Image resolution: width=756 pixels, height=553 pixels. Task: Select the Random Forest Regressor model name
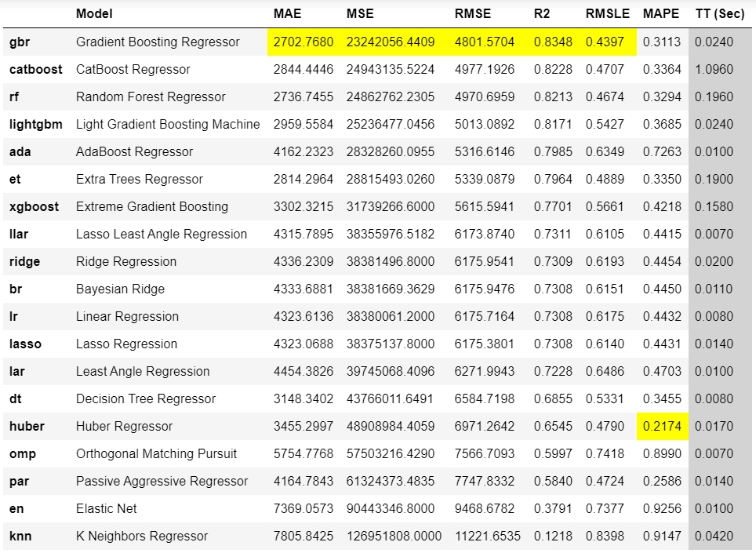point(151,96)
